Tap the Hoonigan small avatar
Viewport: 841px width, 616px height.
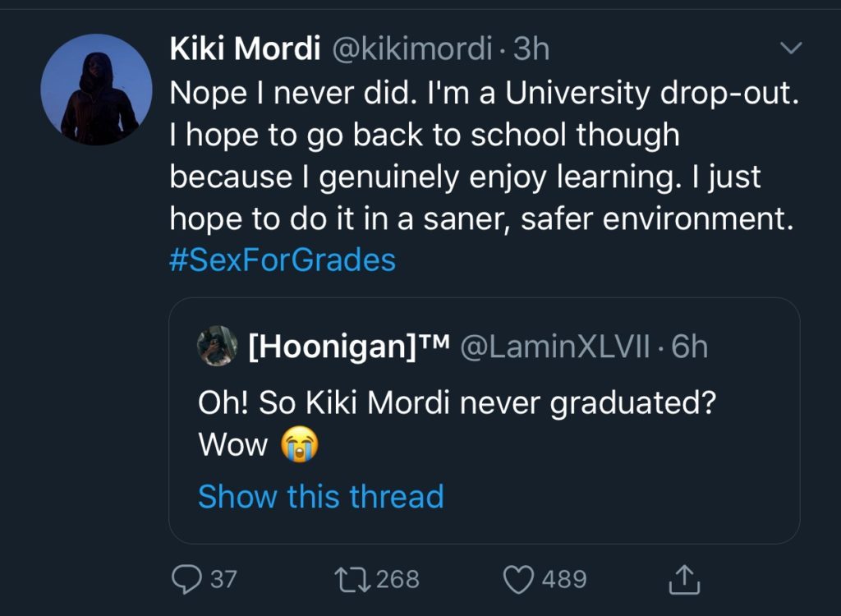[218, 346]
